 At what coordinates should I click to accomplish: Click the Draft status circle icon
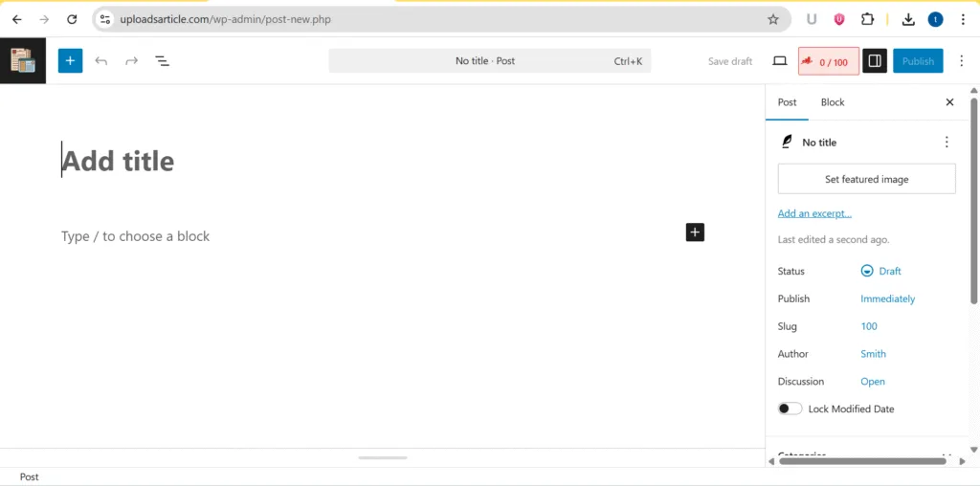(867, 271)
